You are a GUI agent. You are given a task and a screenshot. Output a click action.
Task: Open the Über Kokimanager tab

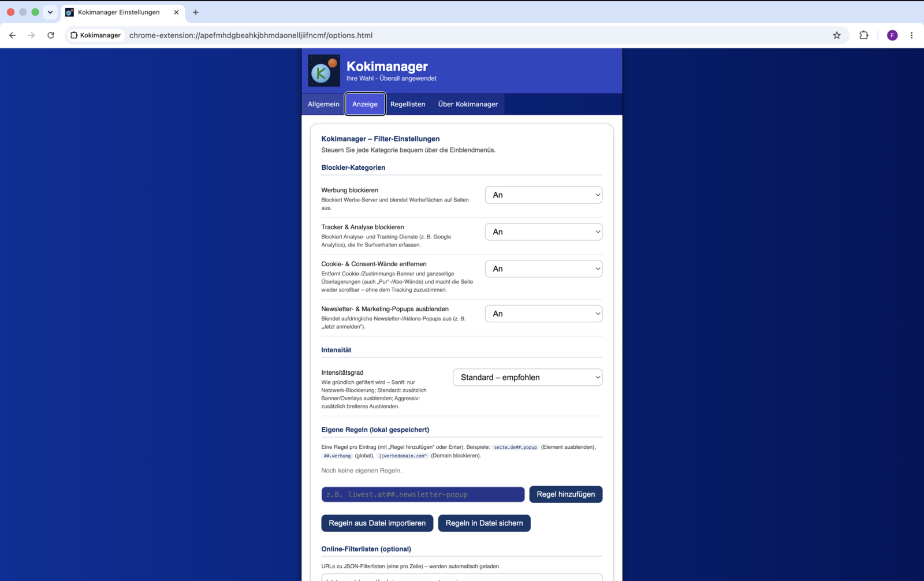coord(468,104)
